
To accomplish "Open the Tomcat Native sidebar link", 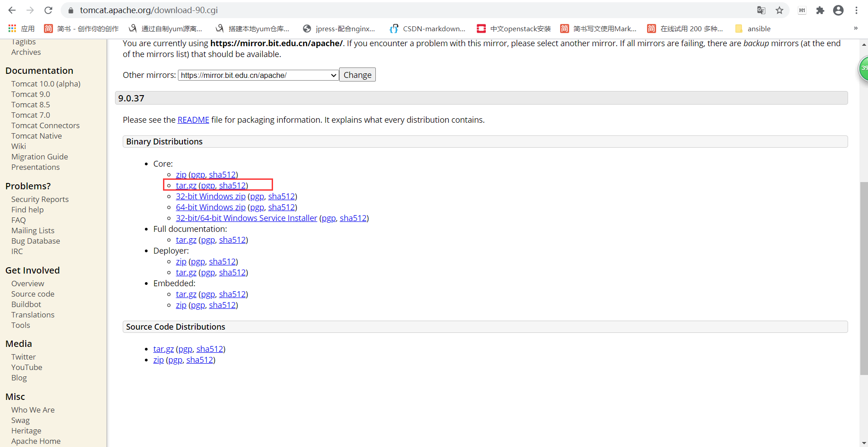I will (36, 136).
